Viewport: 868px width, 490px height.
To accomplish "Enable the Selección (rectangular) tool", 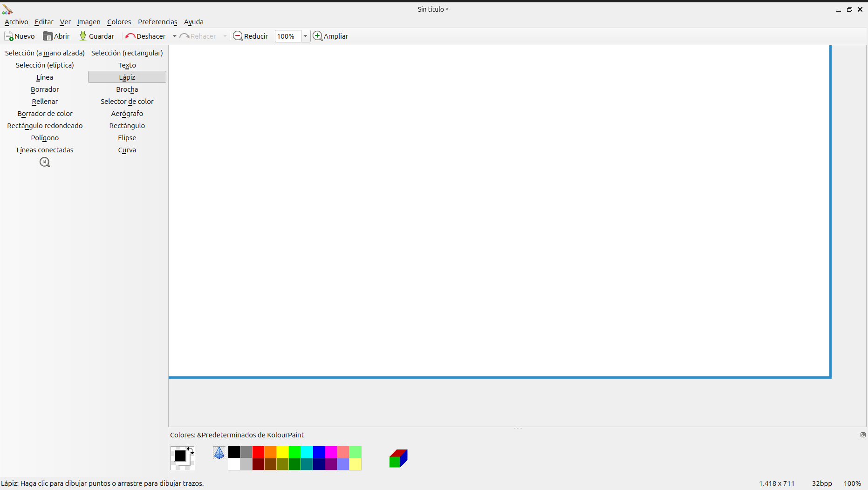I will click(x=127, y=53).
